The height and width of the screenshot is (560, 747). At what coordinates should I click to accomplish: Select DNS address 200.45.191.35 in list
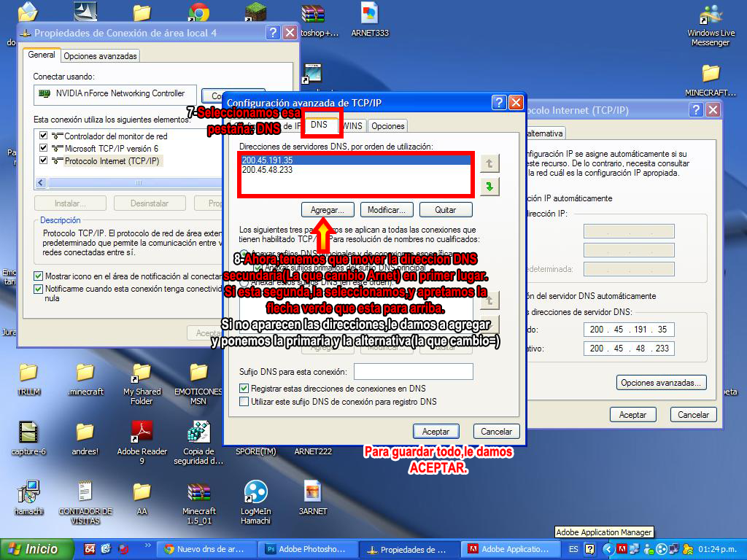[x=355, y=160]
